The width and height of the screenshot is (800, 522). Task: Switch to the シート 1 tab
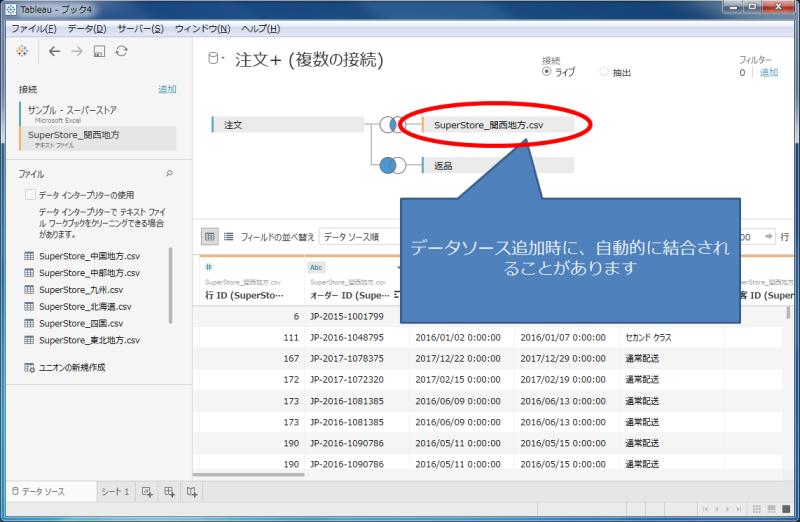pos(115,492)
